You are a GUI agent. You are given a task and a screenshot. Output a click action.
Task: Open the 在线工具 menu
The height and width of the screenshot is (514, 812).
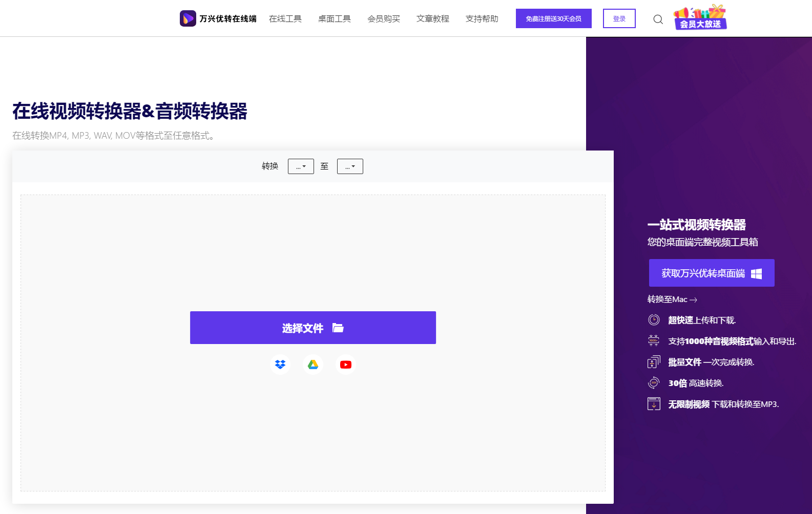[285, 19]
